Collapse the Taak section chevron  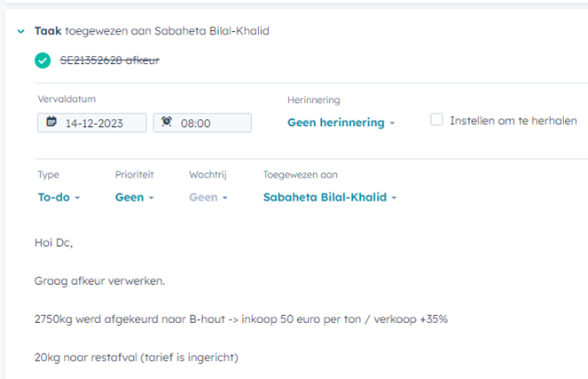(x=21, y=31)
